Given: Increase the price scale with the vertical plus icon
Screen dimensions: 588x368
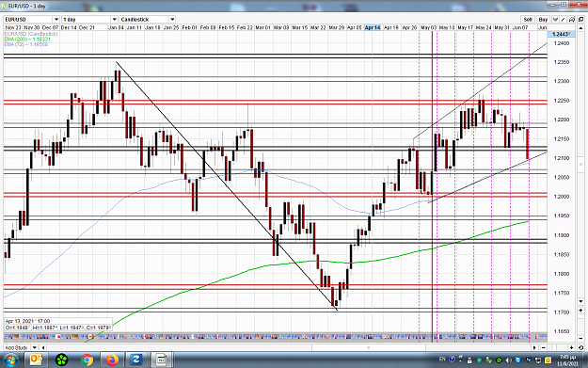Looking at the screenshot, I should (x=580, y=311).
